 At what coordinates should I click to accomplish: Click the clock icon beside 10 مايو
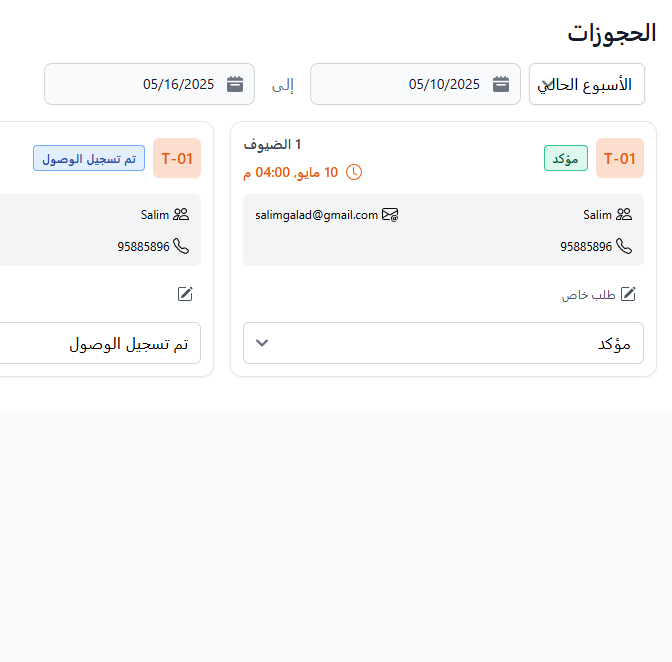coord(354,172)
